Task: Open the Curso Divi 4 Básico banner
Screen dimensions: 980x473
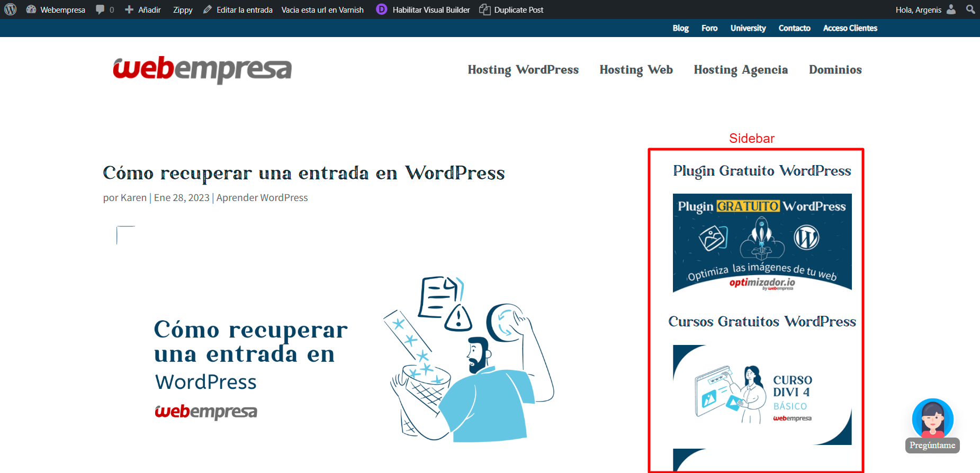Action: pos(762,395)
